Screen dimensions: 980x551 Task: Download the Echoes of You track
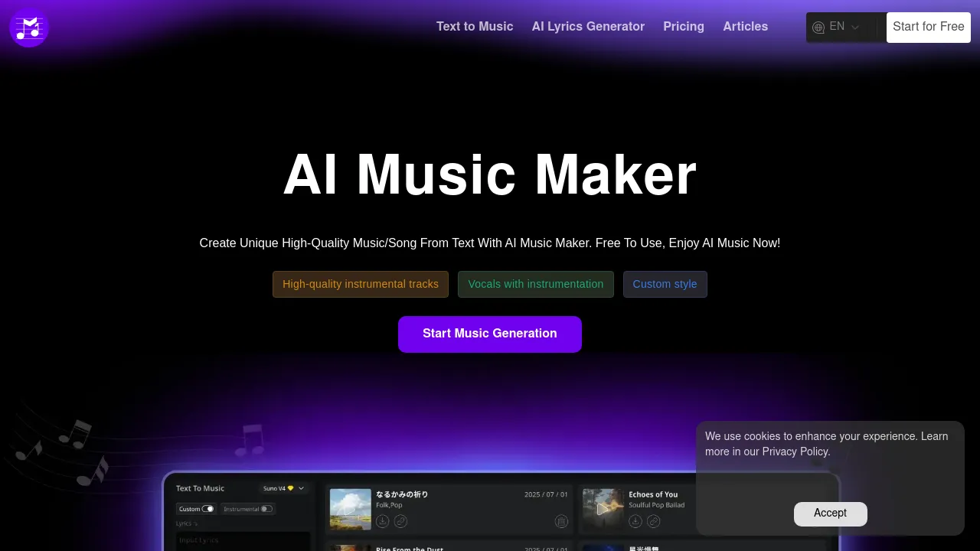click(x=635, y=521)
